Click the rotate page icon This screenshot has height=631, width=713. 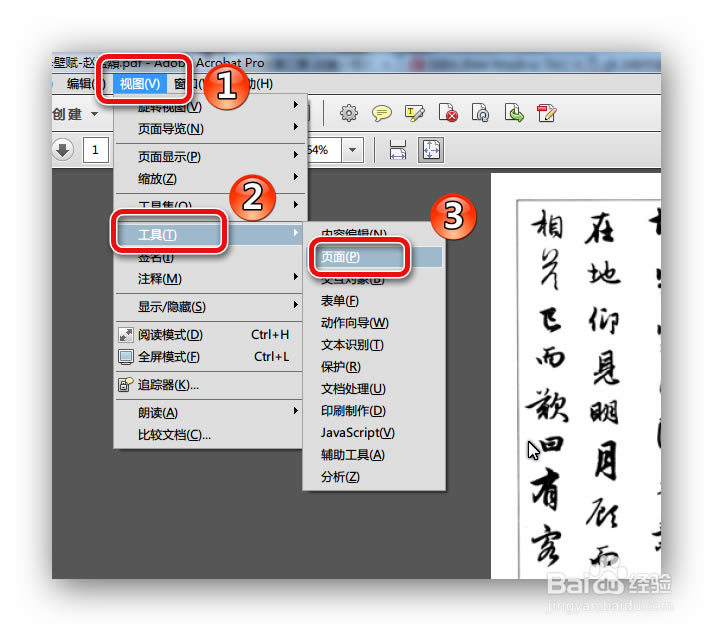480,113
